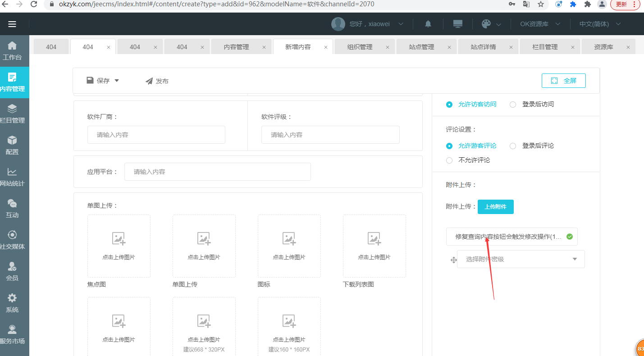Image resolution: width=644 pixels, height=356 pixels.
Task: Open the theme color palette picker
Action: 486,24
